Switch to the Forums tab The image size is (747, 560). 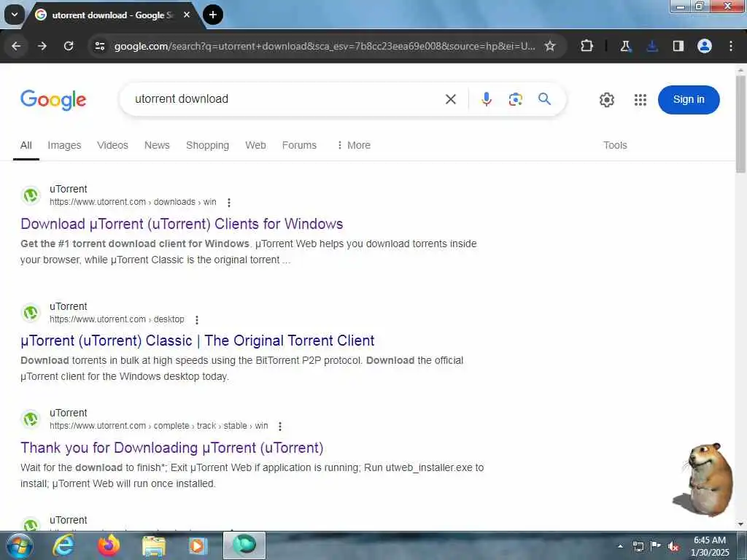(x=299, y=145)
